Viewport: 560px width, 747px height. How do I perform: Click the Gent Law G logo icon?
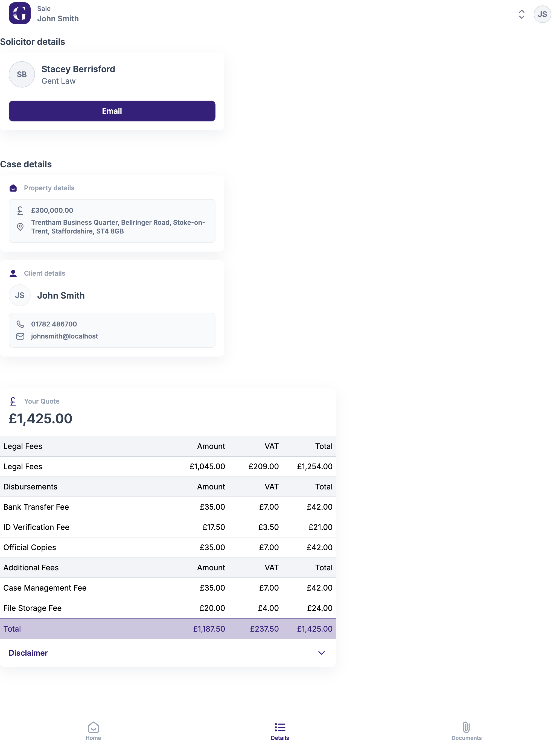(x=20, y=13)
